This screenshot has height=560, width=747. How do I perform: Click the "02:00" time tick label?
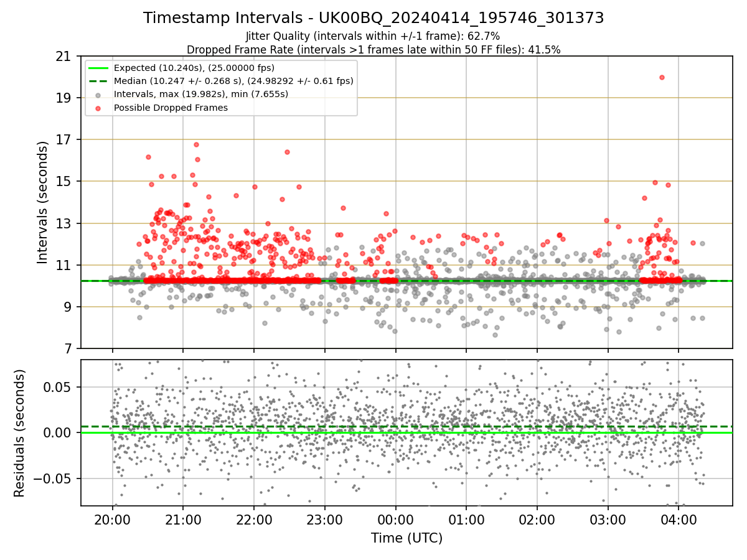click(x=537, y=519)
